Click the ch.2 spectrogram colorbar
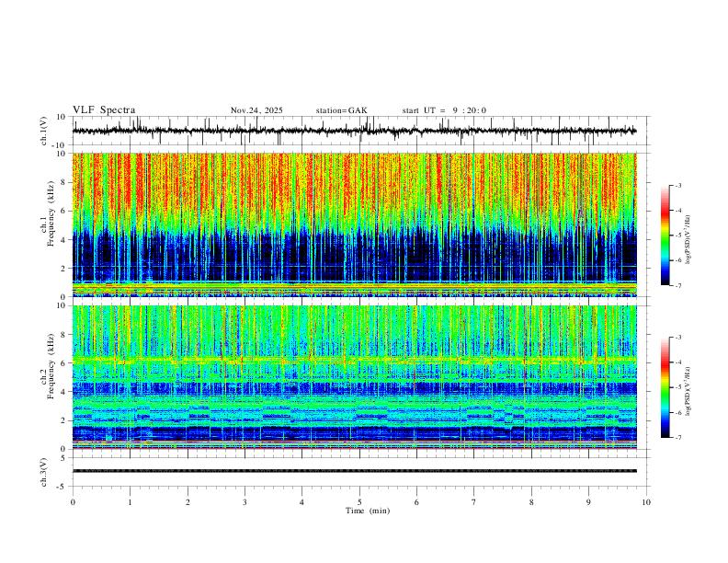This screenshot has height=563, width=728. pos(665,387)
